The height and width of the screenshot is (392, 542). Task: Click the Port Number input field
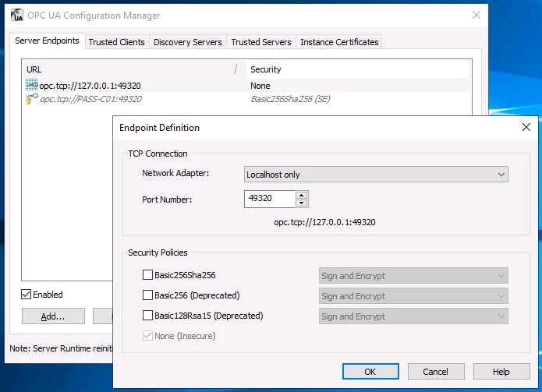pyautogui.click(x=269, y=200)
